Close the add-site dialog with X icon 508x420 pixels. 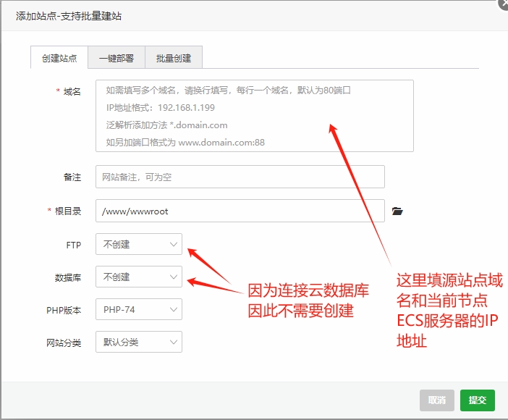504,4
